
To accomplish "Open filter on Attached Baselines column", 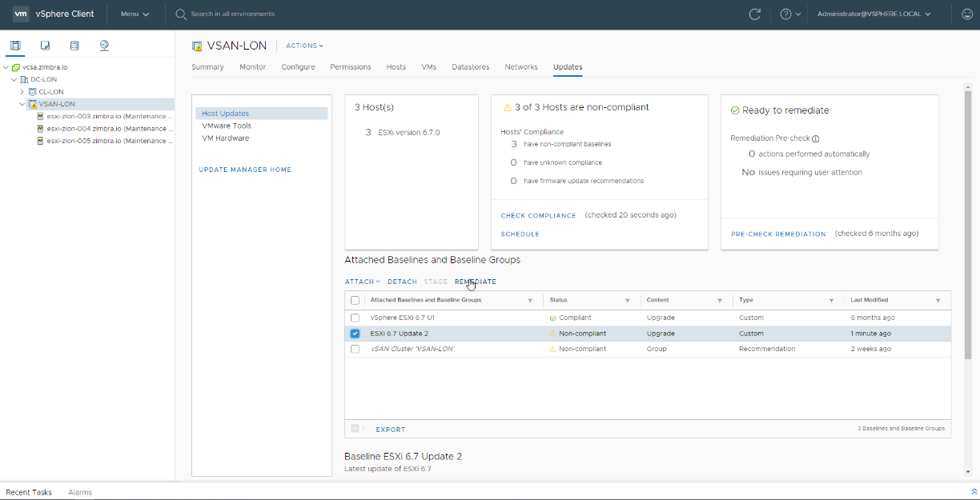I will pyautogui.click(x=530, y=301).
